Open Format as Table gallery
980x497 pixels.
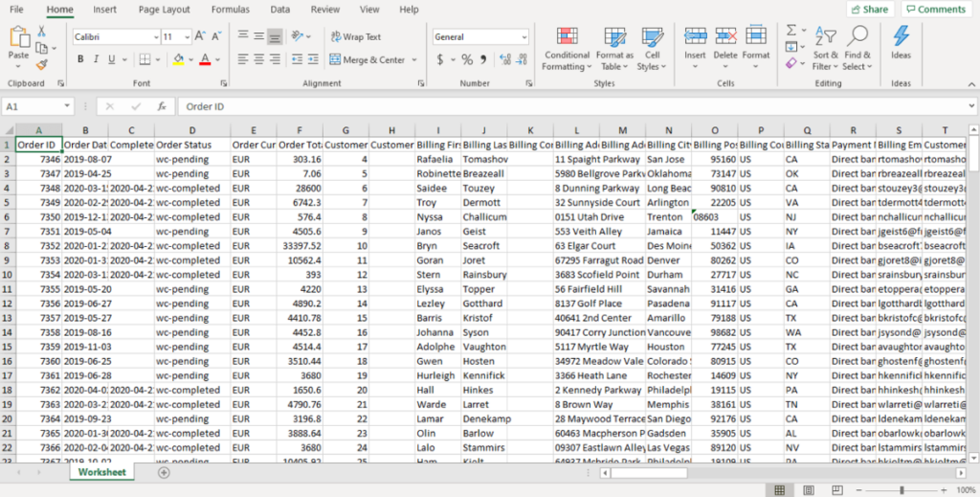point(615,49)
